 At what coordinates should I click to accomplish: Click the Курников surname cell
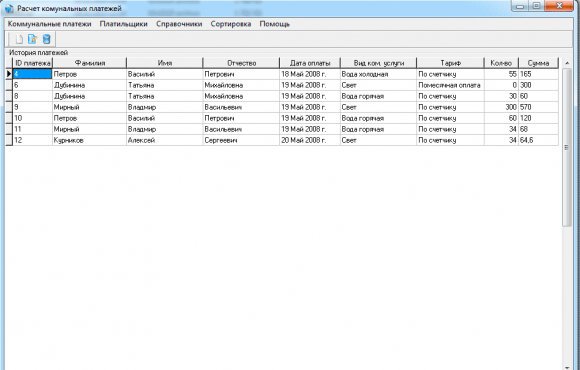coord(89,140)
